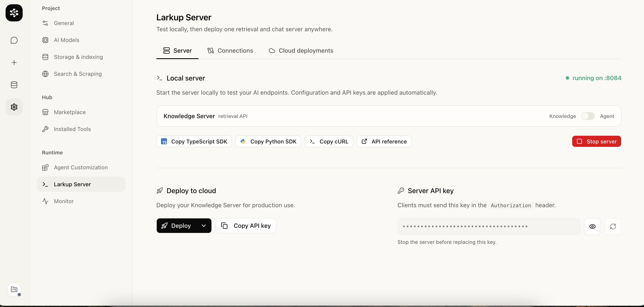This screenshot has height=307, width=644.
Task: Click the Agent Customization blocks icon
Action: (45, 168)
